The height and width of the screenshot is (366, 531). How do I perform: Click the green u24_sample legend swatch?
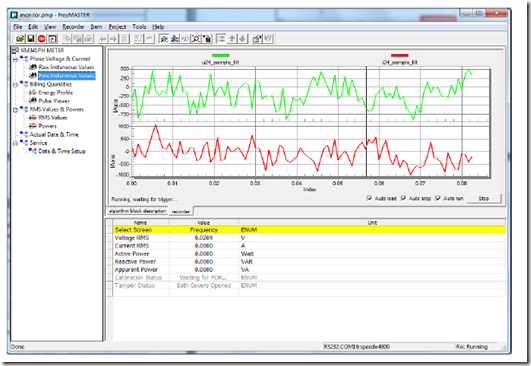coord(220,55)
